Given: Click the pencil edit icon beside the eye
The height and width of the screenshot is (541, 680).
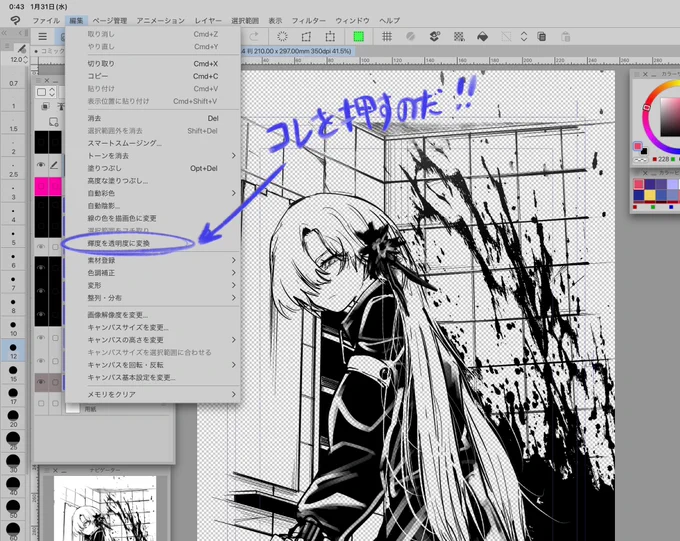Looking at the screenshot, I should click(x=54, y=165).
